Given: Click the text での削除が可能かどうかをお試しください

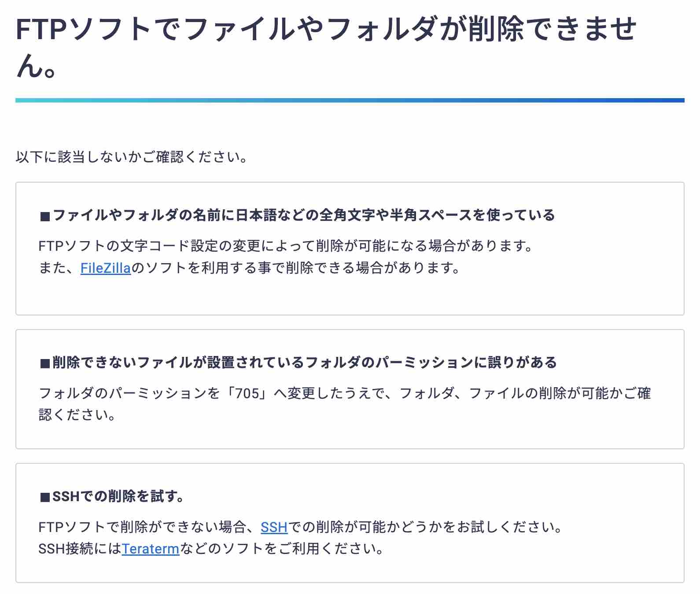Looking at the screenshot, I should click(x=425, y=527).
